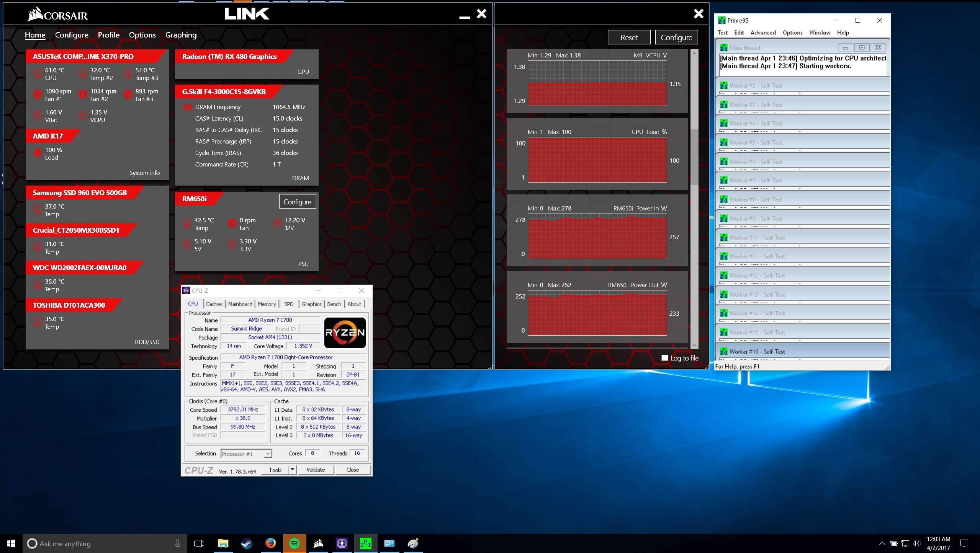The image size is (980, 553).
Task: Switch to the Caches tab in CPU-Z
Action: point(214,304)
